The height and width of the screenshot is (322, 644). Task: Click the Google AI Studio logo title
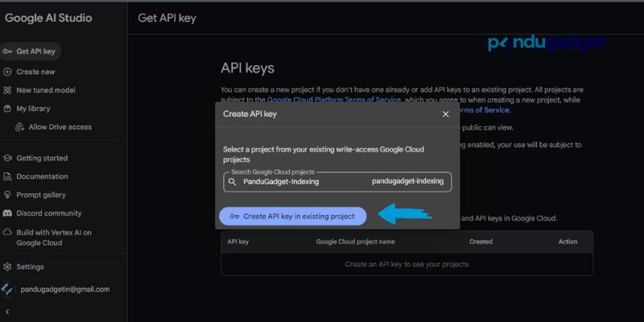pyautogui.click(x=48, y=18)
